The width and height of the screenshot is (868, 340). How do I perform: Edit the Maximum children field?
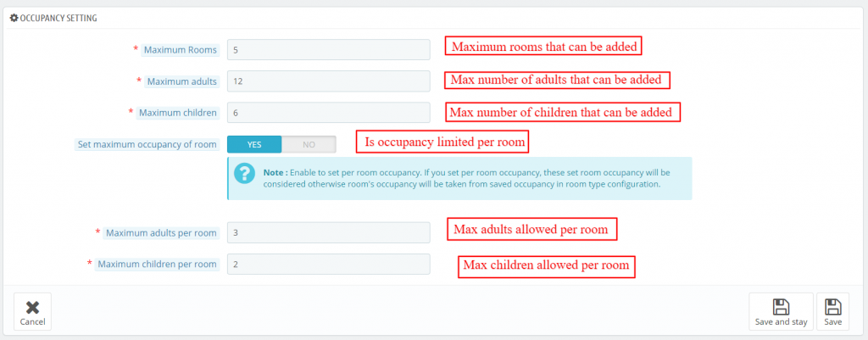click(x=328, y=113)
